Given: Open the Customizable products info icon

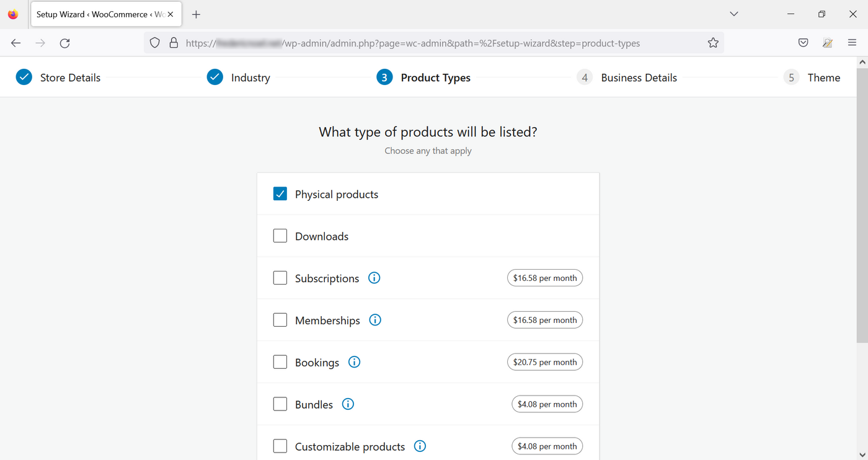Looking at the screenshot, I should [x=420, y=446].
